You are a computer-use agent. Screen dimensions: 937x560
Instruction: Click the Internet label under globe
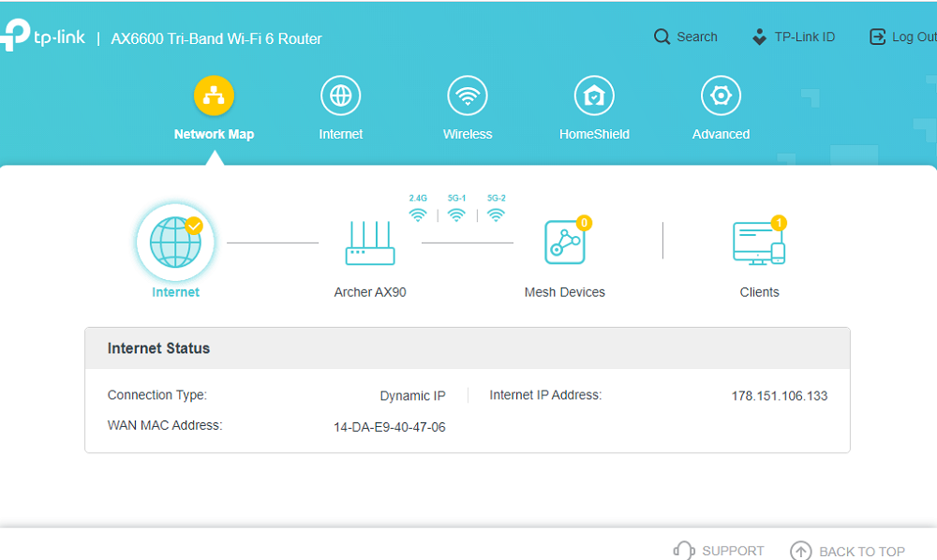[175, 292]
